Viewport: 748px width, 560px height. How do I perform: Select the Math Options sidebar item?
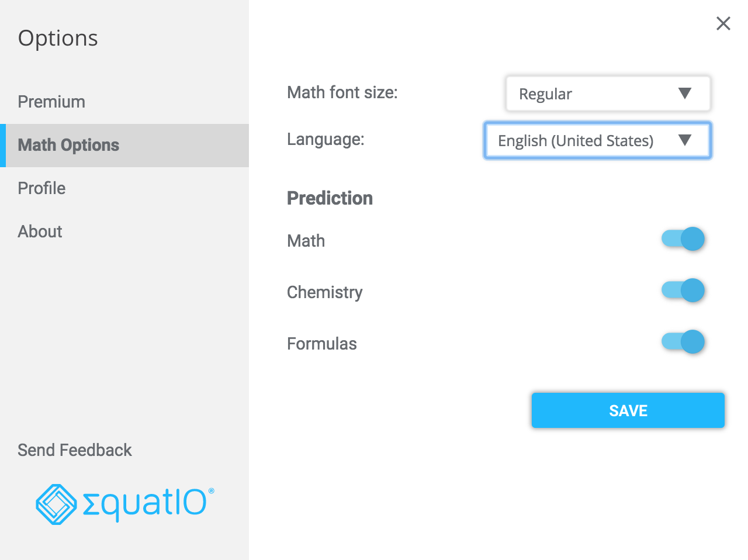[68, 145]
